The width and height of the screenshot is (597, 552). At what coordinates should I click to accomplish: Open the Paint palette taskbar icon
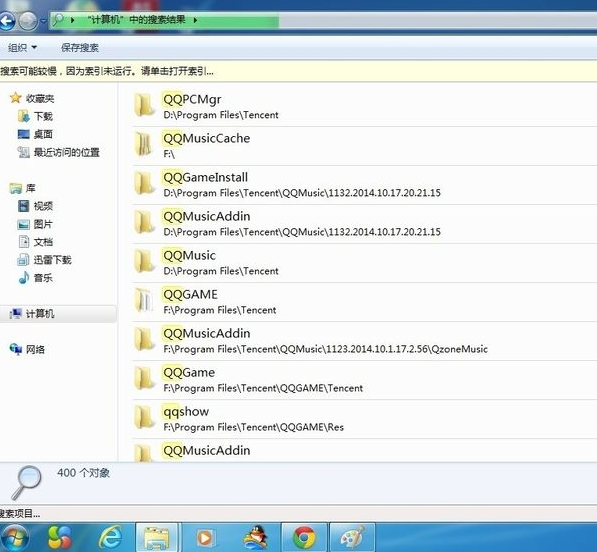pos(353,537)
